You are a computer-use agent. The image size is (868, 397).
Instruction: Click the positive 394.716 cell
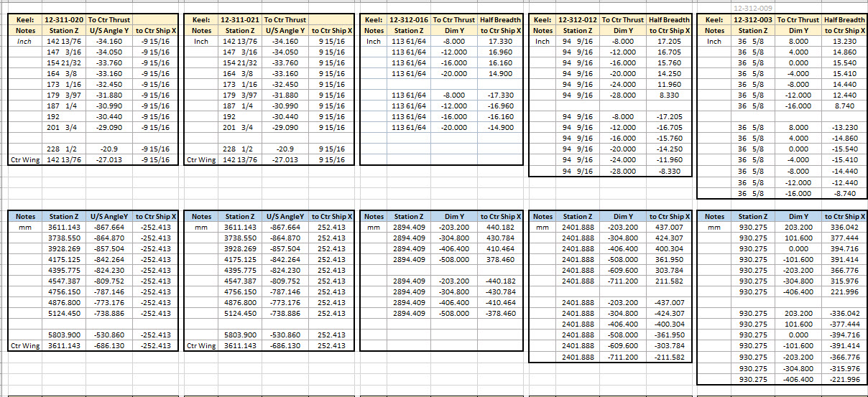pos(844,248)
